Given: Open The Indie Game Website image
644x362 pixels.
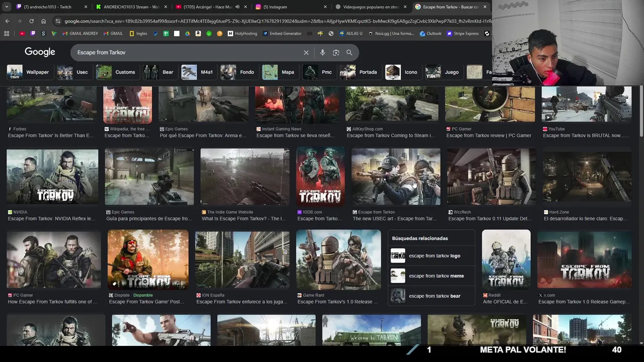Looking at the screenshot, I should [x=245, y=177].
